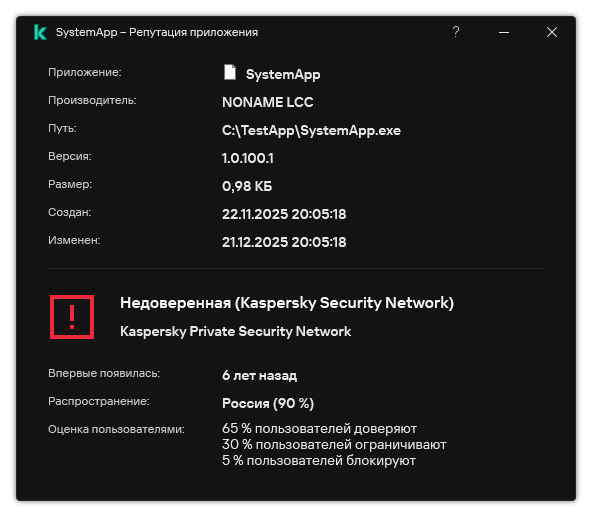Click '30 % пользователей ограничивают' line
The height and width of the screenshot is (517, 592).
click(334, 444)
